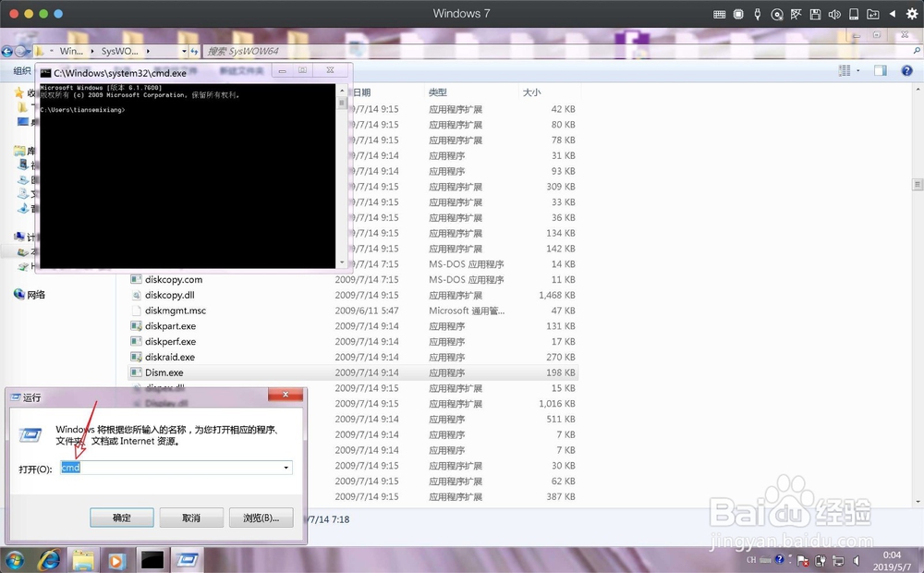Click the sound speaker icon in VM top bar
The width and height of the screenshot is (924, 573).
[x=834, y=14]
